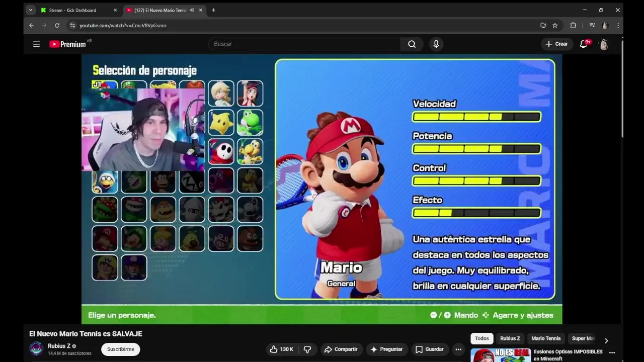Open the Ilusiones Opticas IMPOSIBLES video thumbnail
The height and width of the screenshot is (362, 644).
(501, 355)
